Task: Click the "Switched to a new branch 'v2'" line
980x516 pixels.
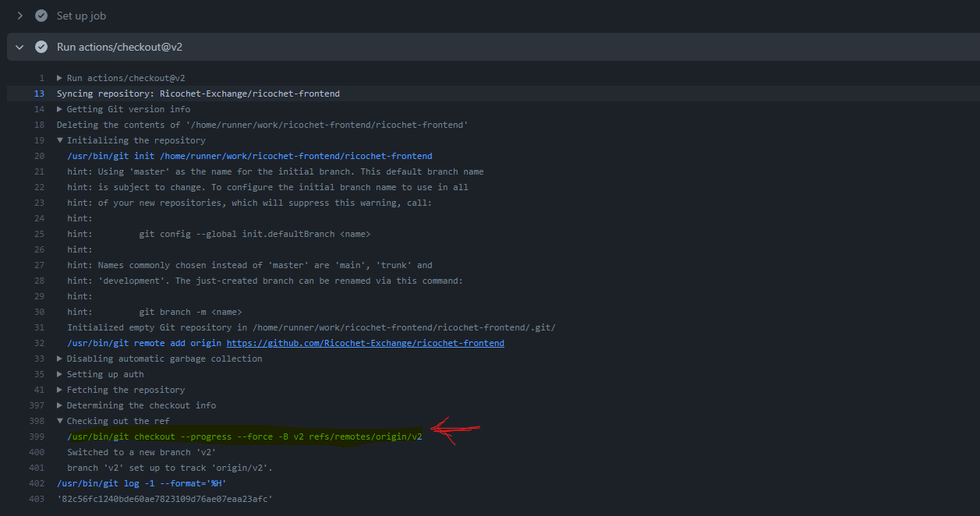Action: (x=141, y=452)
